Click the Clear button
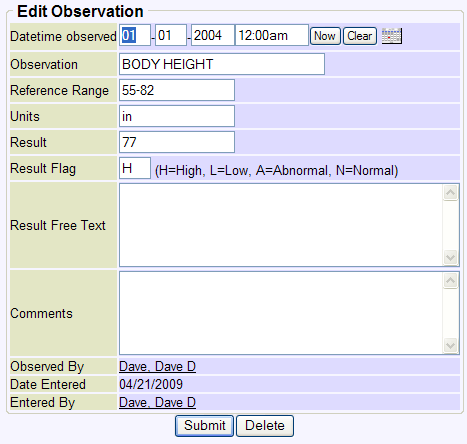Screen dimensions: 467x444 tap(360, 36)
